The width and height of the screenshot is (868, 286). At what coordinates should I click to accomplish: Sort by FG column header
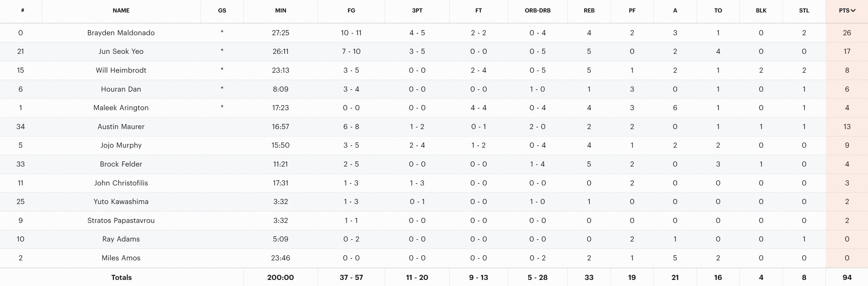tap(351, 11)
